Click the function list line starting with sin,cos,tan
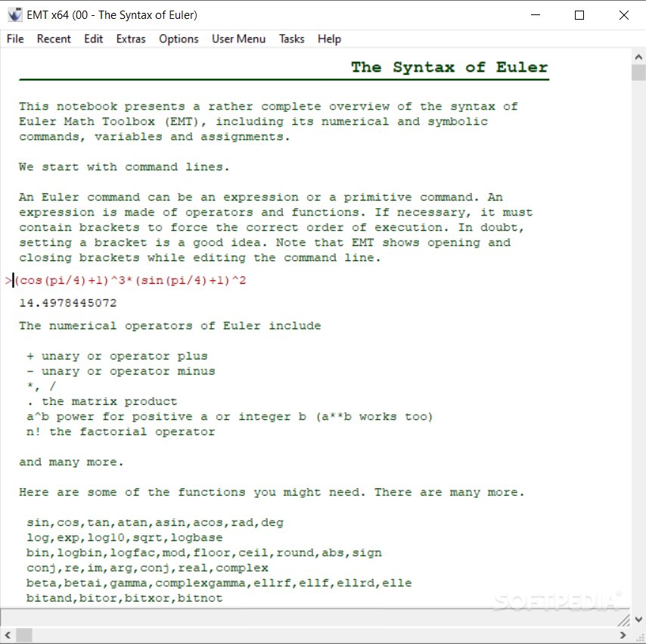This screenshot has width=646, height=644. coord(155,523)
